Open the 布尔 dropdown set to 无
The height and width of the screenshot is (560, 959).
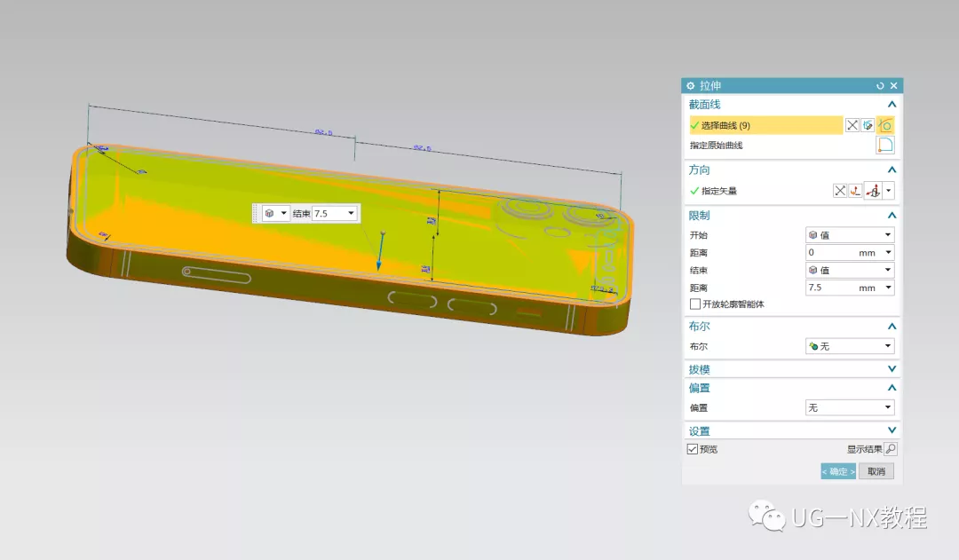849,346
